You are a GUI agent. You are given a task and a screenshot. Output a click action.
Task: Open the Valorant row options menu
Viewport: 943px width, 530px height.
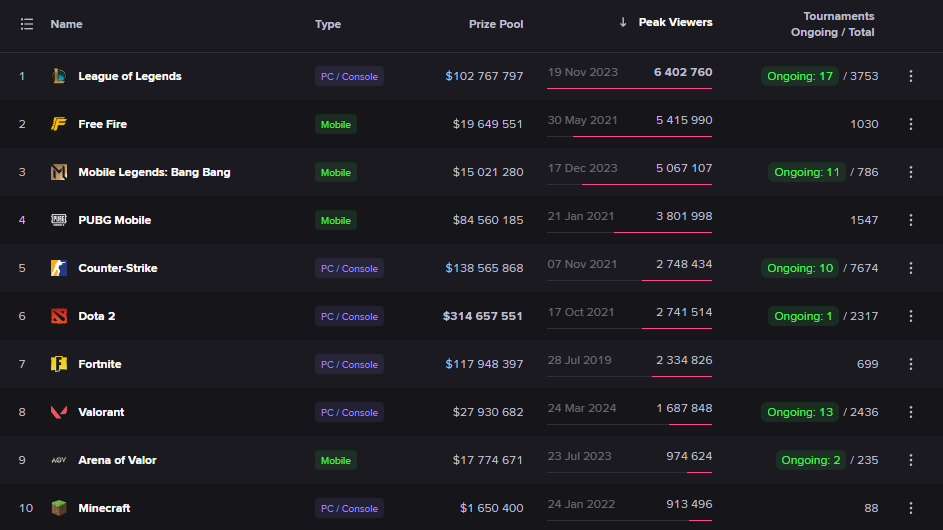[x=911, y=412]
